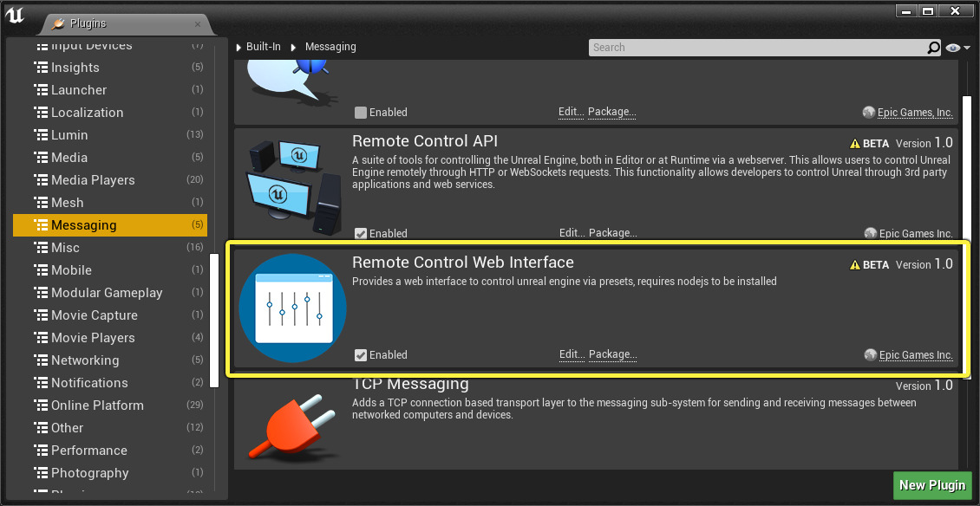Image resolution: width=980 pixels, height=506 pixels.
Task: Open the Other plugin category
Action: coord(110,427)
